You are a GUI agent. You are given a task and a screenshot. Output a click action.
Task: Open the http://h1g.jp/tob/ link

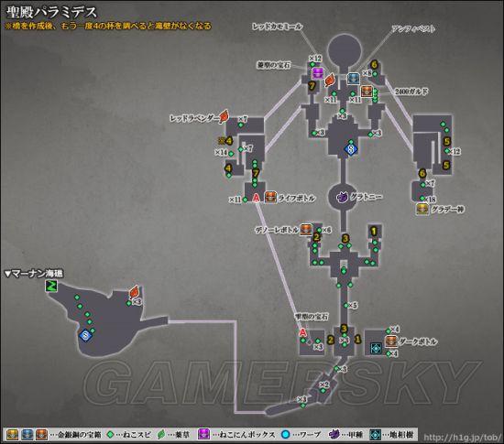(462, 438)
